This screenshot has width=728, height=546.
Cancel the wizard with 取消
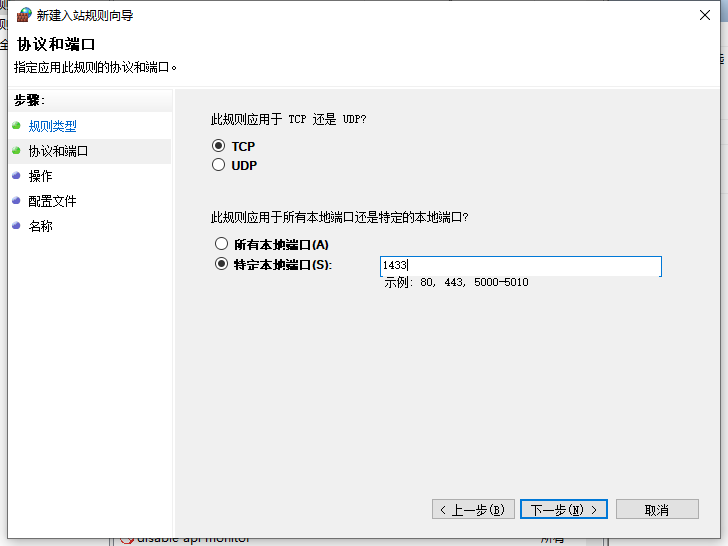(656, 509)
